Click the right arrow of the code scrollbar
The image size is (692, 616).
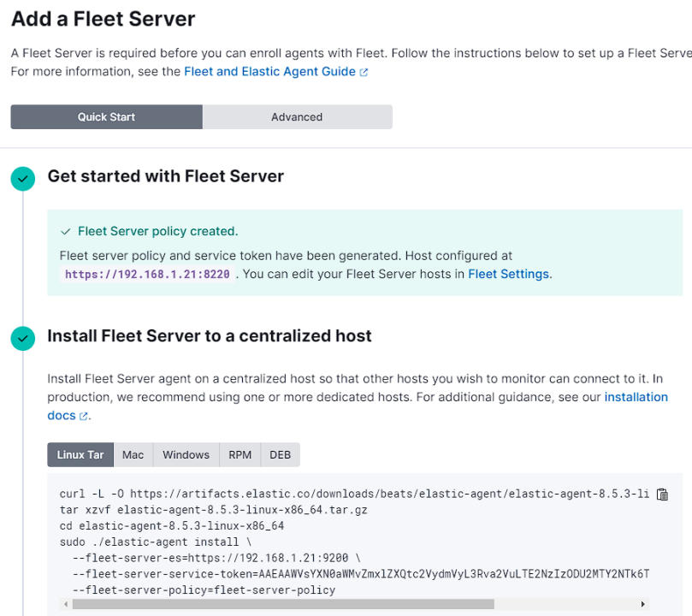point(642,604)
